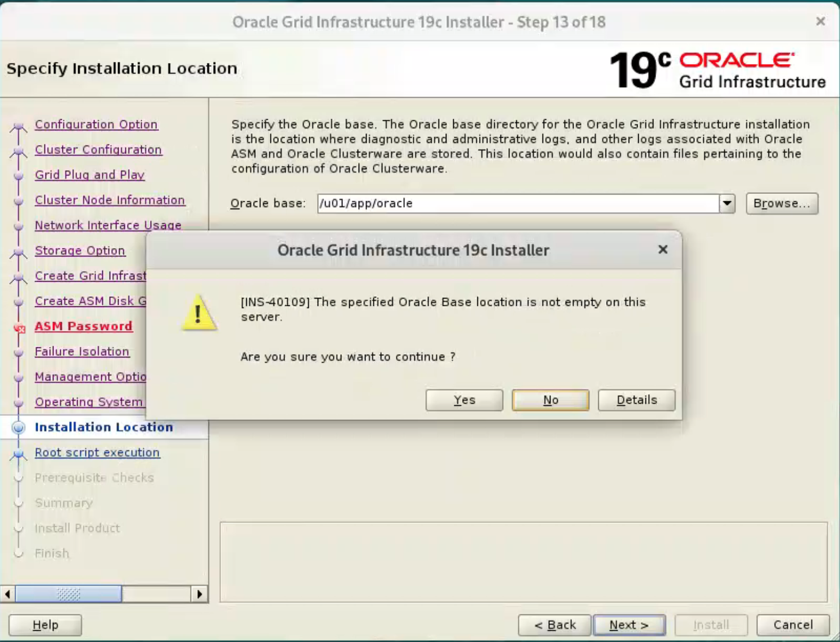Viewport: 840px width, 642px height.
Task: Proceed with Next button
Action: coord(629,625)
